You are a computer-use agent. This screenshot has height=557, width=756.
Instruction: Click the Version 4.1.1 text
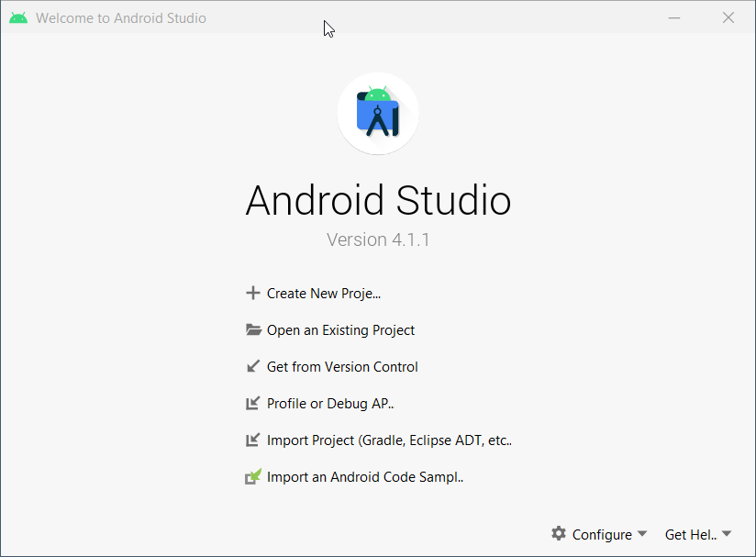tap(378, 240)
